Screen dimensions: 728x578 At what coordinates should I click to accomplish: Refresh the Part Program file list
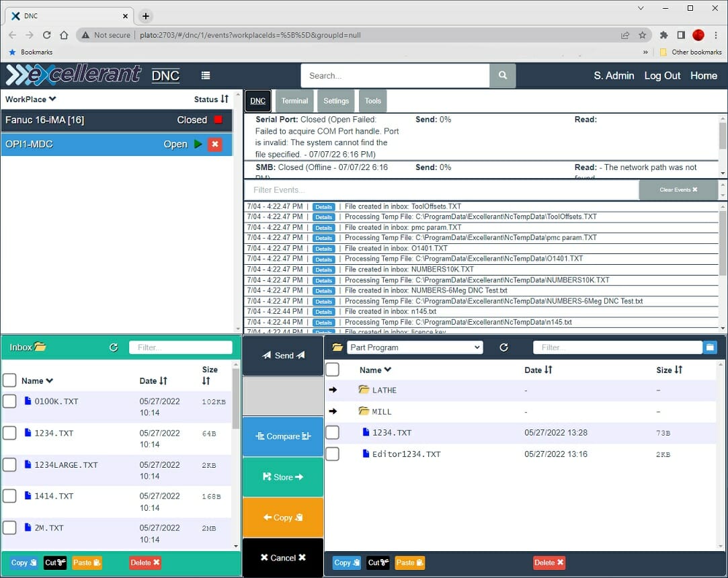(503, 347)
